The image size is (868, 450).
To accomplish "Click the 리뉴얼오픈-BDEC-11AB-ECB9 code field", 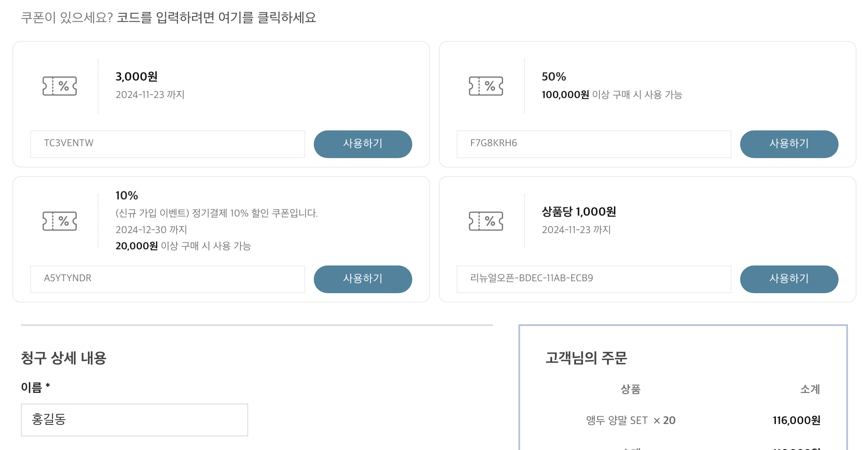I will (594, 279).
